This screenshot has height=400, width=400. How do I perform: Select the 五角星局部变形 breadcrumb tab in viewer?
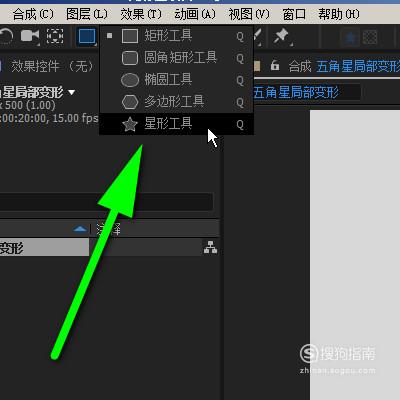point(296,92)
